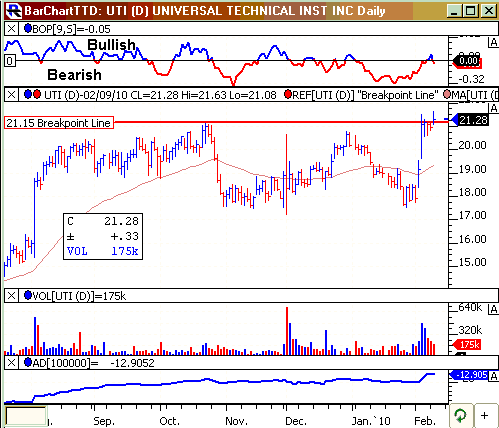Click the plus button at bottom right
The image size is (499, 428).
[x=485, y=416]
